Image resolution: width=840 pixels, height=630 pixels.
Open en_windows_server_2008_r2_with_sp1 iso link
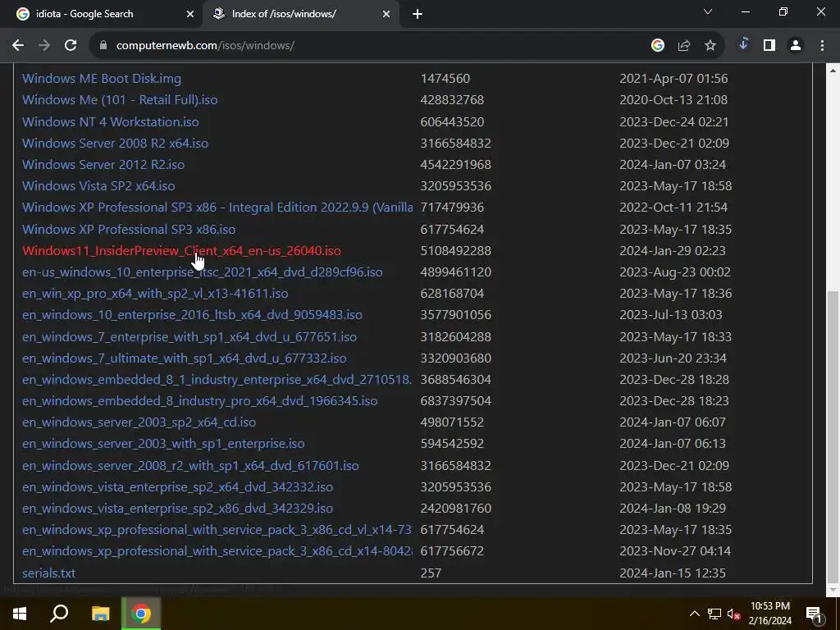pos(190,466)
